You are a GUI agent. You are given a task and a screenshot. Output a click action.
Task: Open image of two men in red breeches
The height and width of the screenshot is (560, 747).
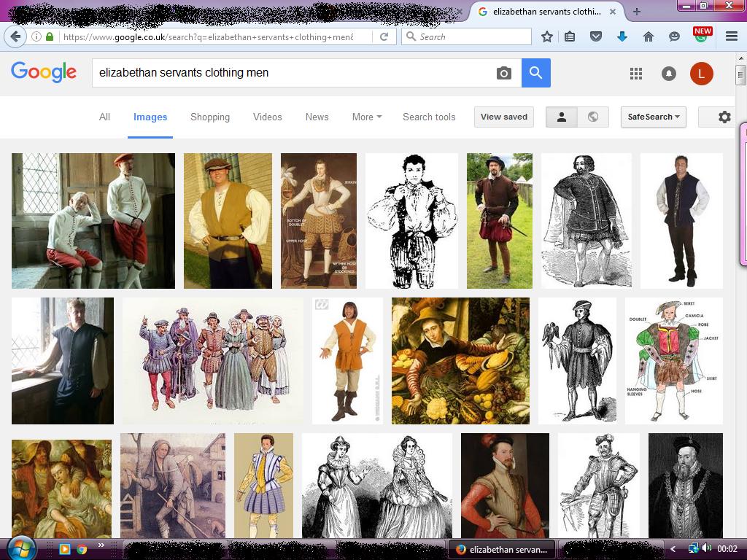click(x=93, y=221)
